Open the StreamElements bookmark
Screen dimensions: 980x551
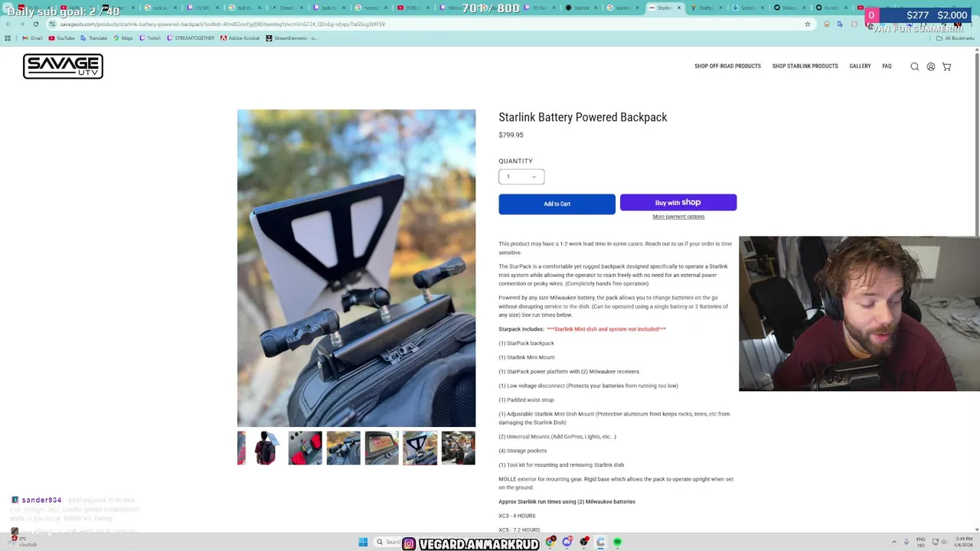(x=292, y=37)
